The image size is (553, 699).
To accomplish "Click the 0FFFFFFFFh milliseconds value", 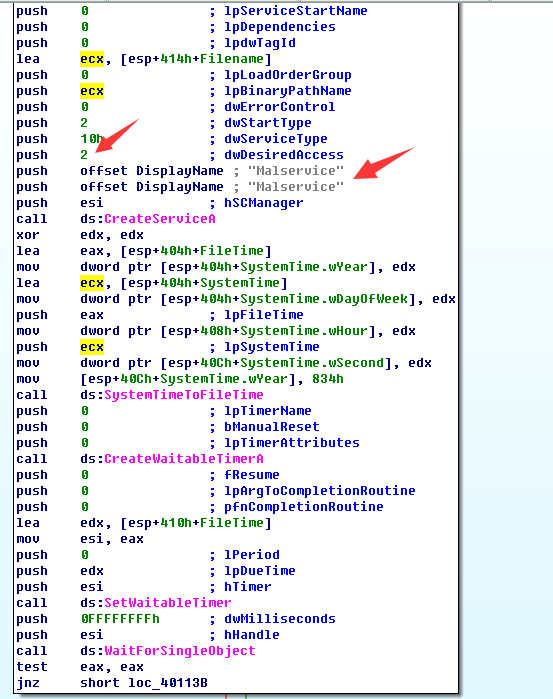I will (120, 619).
